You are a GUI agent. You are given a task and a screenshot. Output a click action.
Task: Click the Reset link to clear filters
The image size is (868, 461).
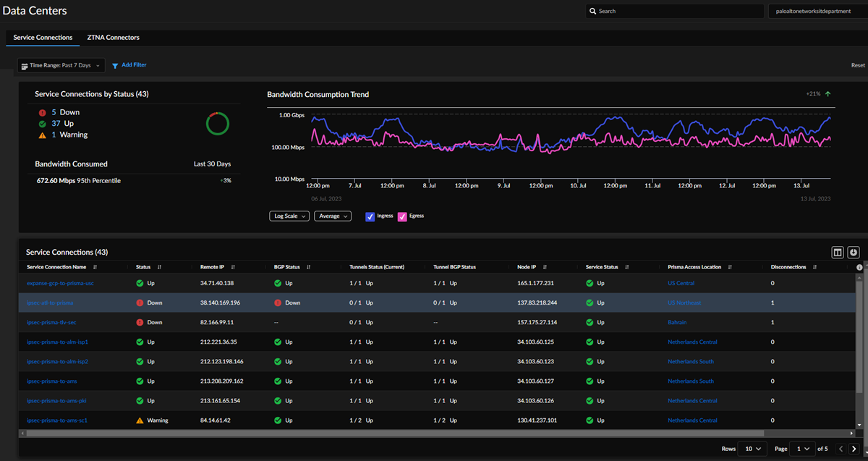coord(856,64)
